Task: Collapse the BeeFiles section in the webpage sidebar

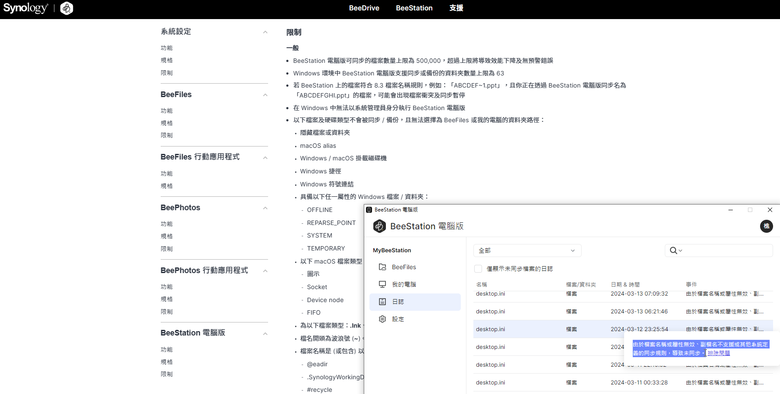Action: click(265, 95)
